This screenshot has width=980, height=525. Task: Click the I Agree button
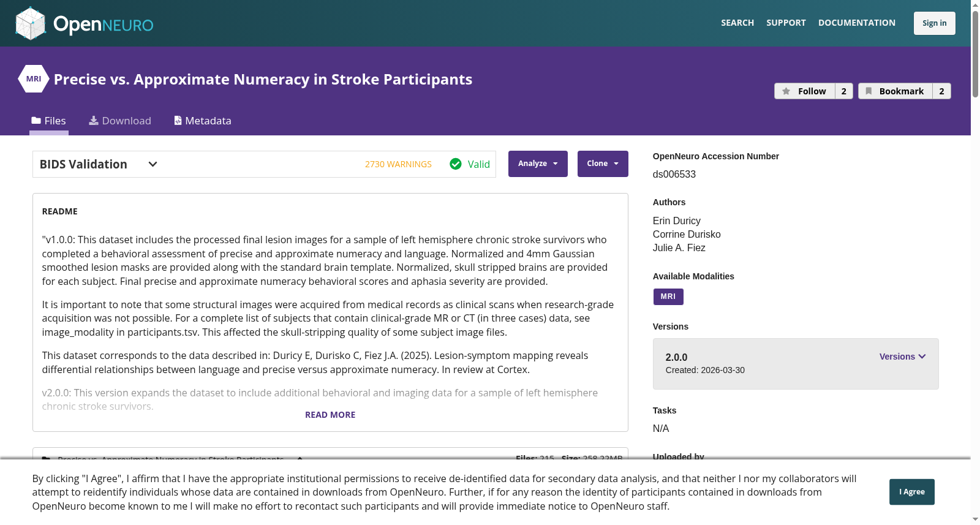912,492
